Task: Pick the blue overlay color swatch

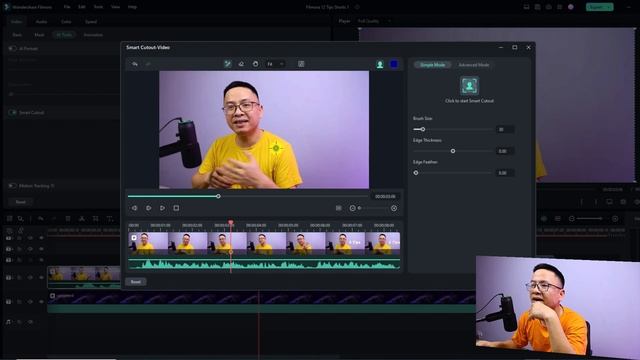Action: [394, 64]
